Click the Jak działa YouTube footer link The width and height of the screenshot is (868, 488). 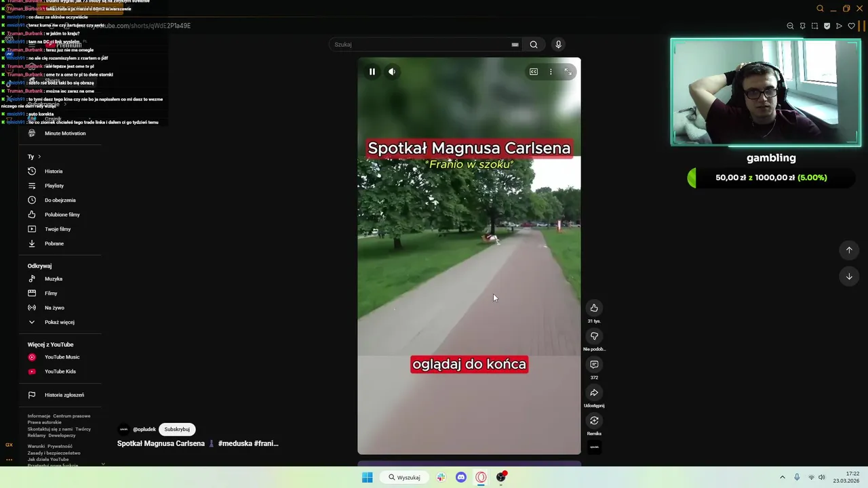coord(48,460)
